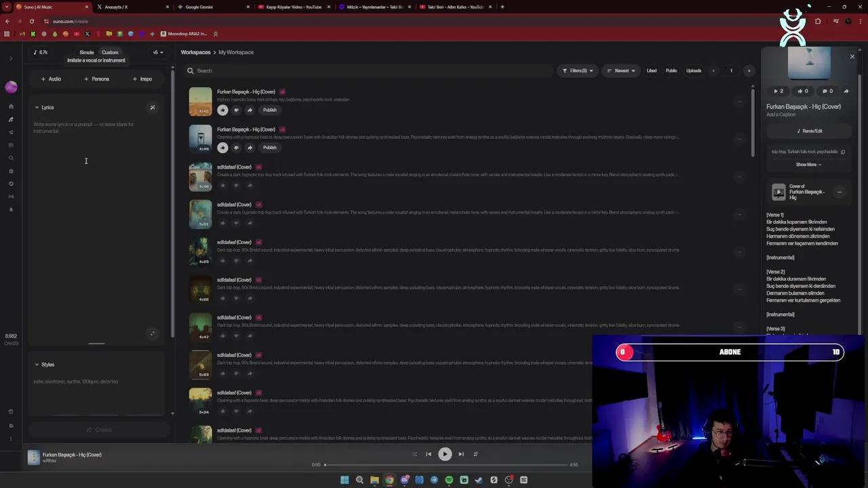Click Add a Caption in detail panel
868x488 pixels.
pyautogui.click(x=781, y=115)
